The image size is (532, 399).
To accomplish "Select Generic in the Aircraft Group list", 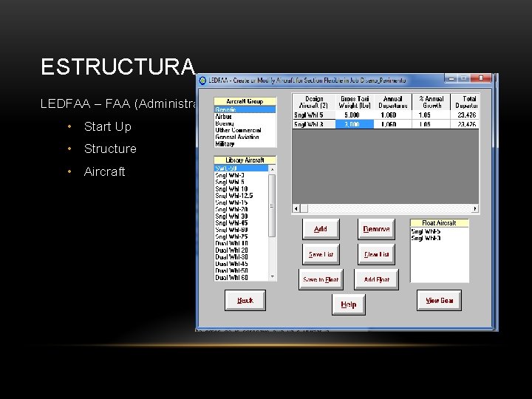I will coord(245,109).
